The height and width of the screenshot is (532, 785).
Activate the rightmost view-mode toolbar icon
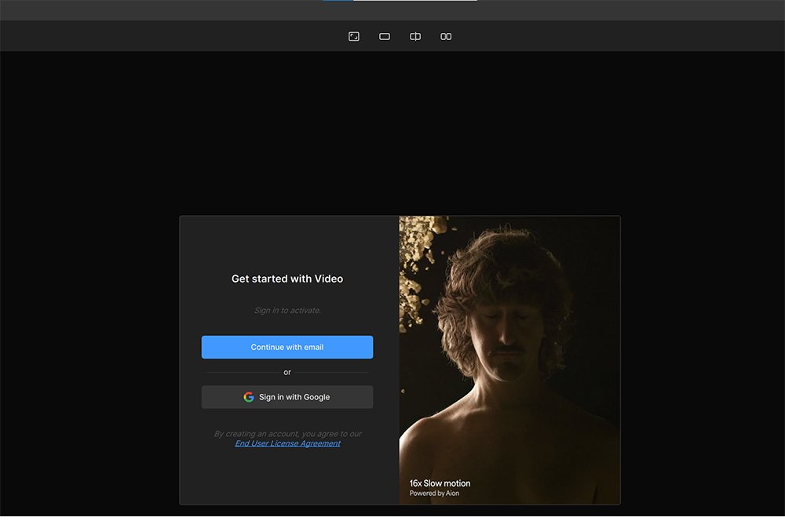click(x=445, y=36)
